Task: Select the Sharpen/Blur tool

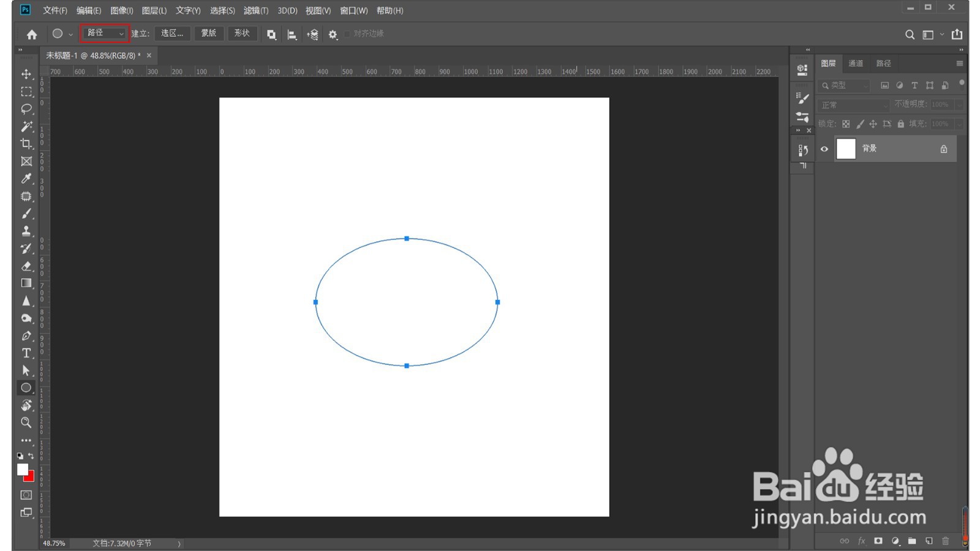Action: pyautogui.click(x=26, y=301)
